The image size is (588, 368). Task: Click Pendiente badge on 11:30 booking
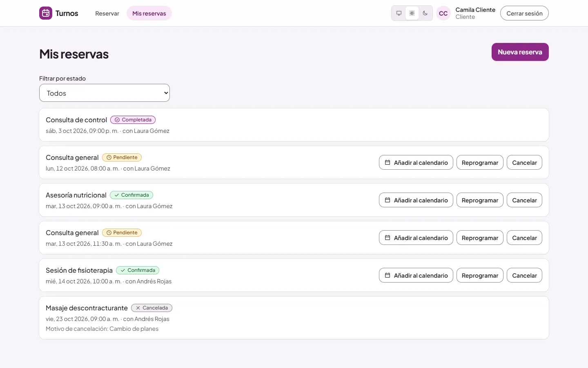122,233
